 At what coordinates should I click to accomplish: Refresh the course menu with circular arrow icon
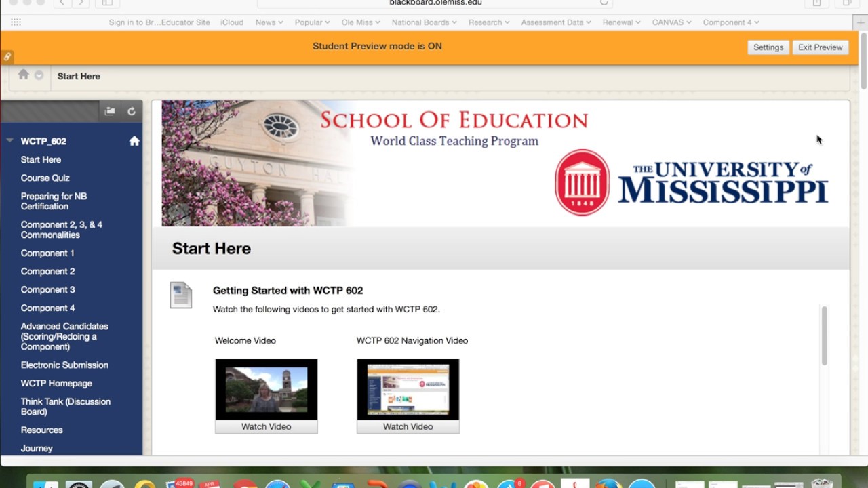[x=132, y=111]
